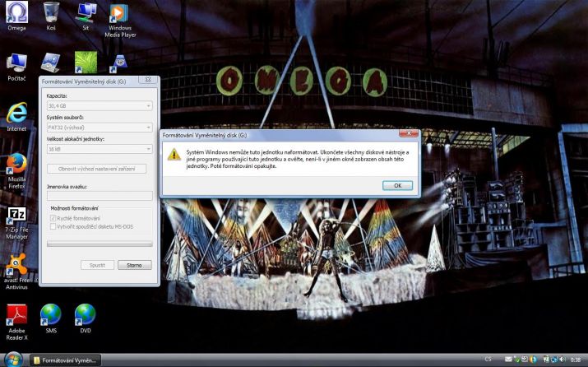Close the error message dialog
The width and height of the screenshot is (588, 367).
[x=409, y=133]
